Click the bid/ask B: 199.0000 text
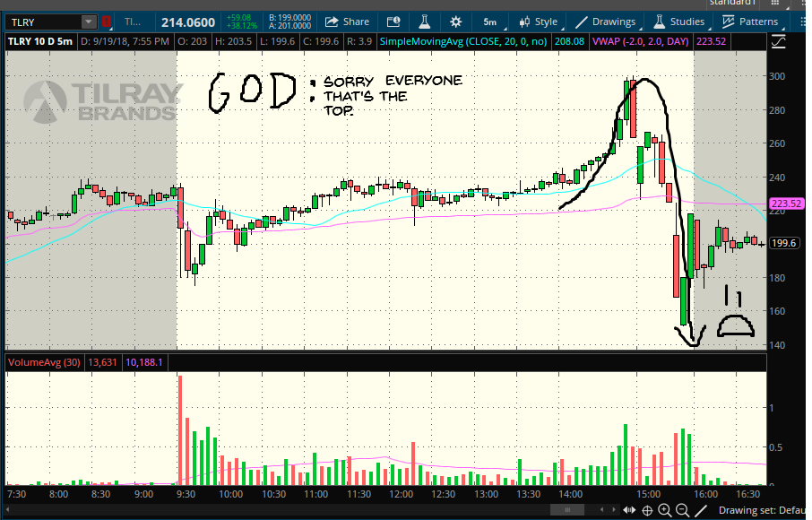 click(290, 18)
